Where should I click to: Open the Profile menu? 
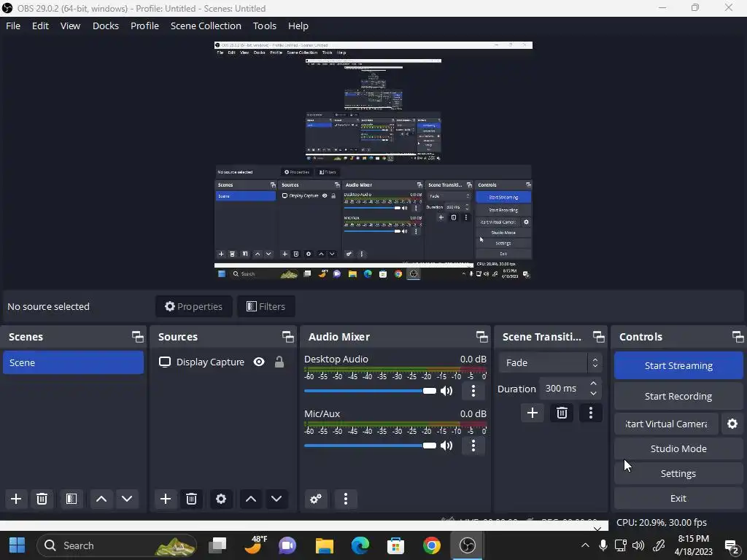tap(145, 26)
